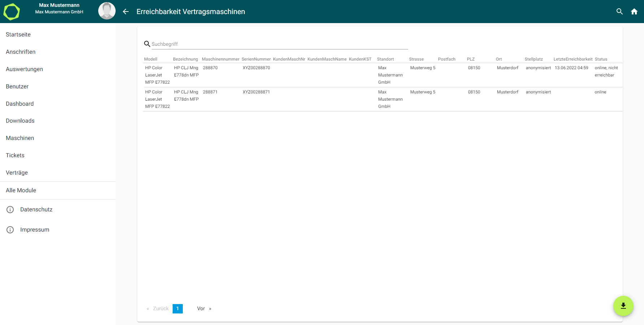Click the Datenschutz info icon
644x325 pixels.
[x=10, y=210]
